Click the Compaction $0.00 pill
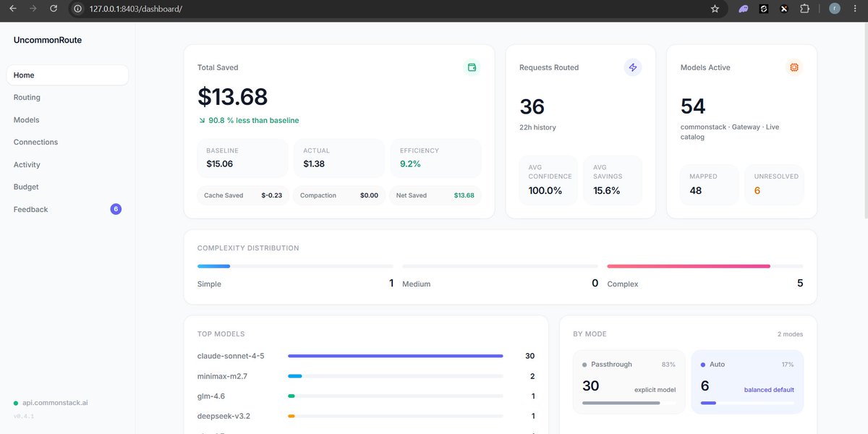 coord(339,195)
